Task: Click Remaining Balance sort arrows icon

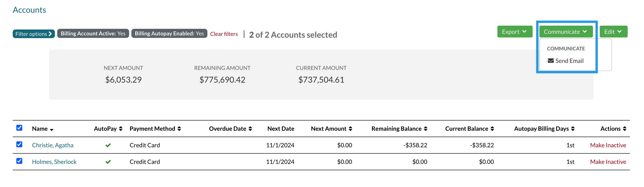Action: [425, 129]
